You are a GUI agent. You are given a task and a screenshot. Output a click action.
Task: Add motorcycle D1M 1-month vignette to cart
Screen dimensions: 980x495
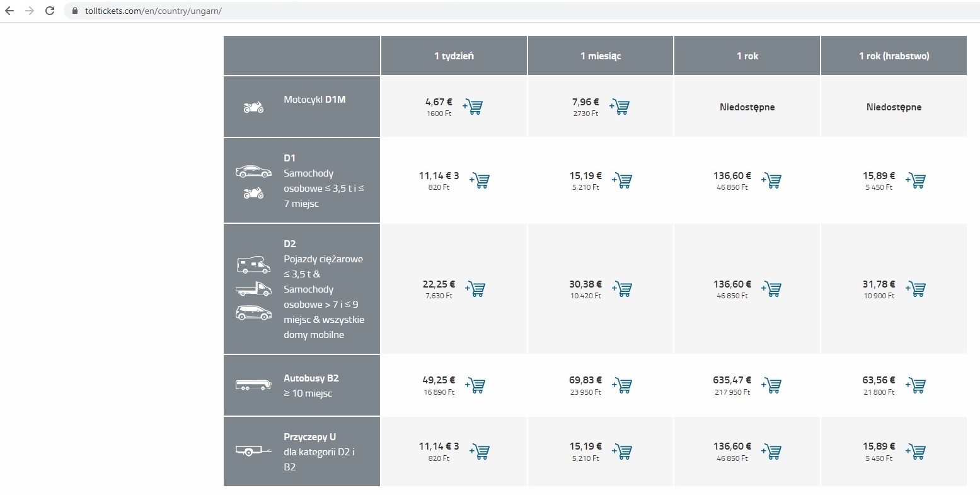point(620,107)
